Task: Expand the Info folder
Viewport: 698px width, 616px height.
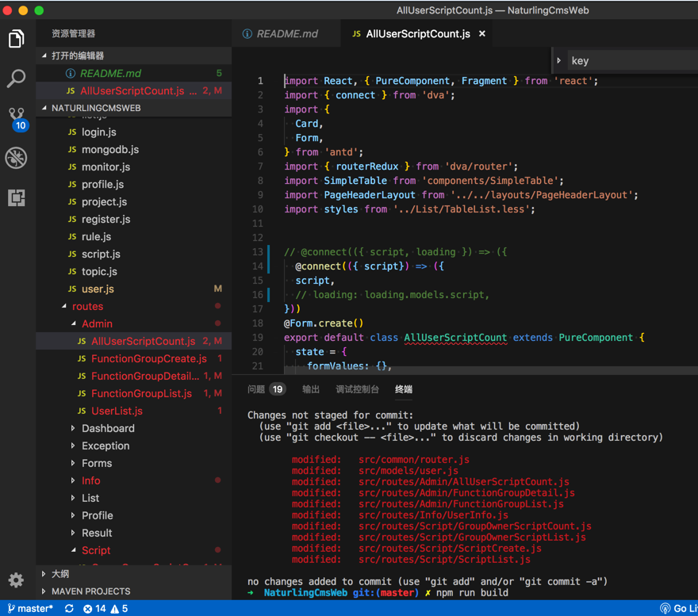Action: pyautogui.click(x=133, y=480)
